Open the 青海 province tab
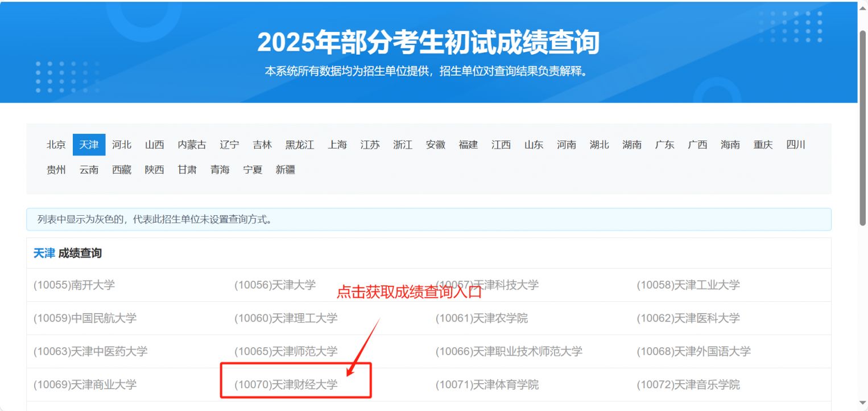Image resolution: width=868 pixels, height=411 pixels. [x=220, y=170]
